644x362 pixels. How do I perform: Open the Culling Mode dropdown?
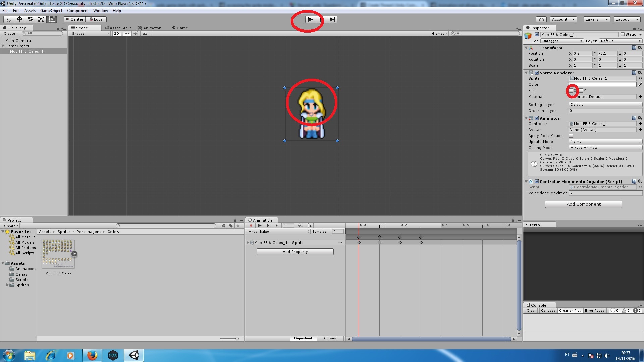605,148
